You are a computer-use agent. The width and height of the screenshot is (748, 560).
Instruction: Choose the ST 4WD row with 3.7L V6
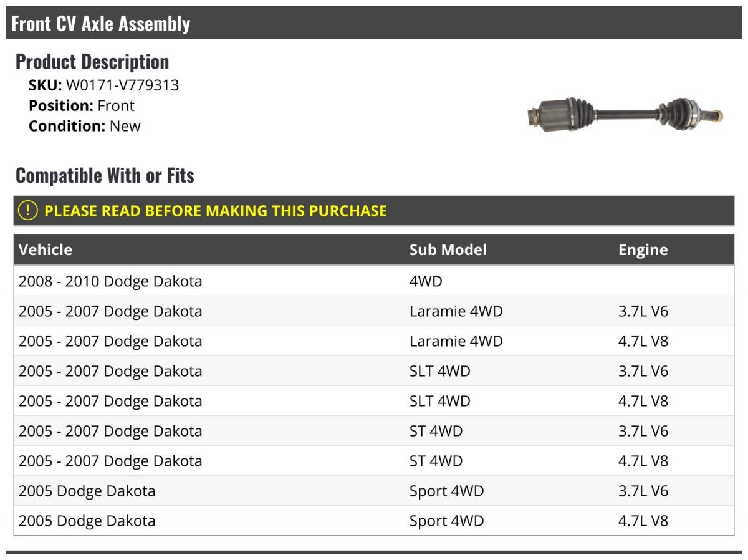tap(374, 431)
